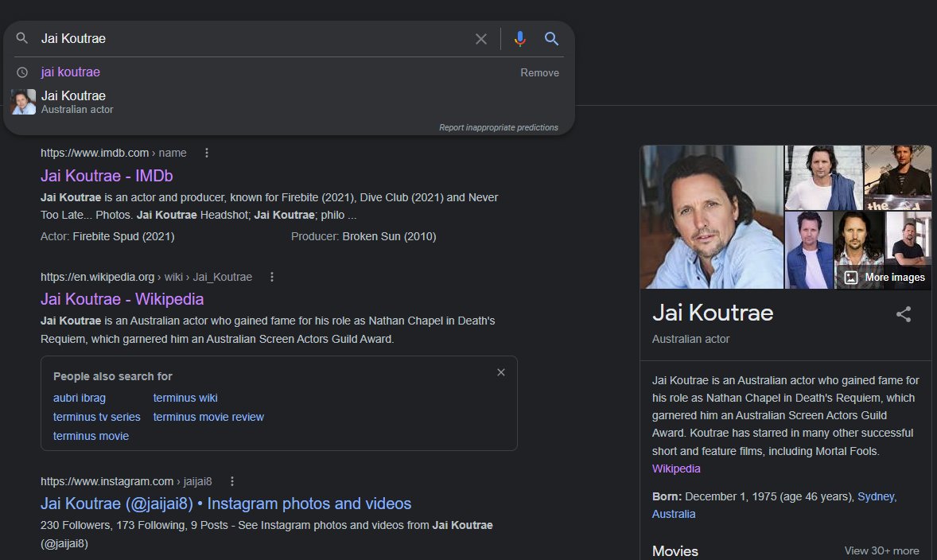
Task: Open the thumbnail with white shirt and blue scarf
Action: 823,177
